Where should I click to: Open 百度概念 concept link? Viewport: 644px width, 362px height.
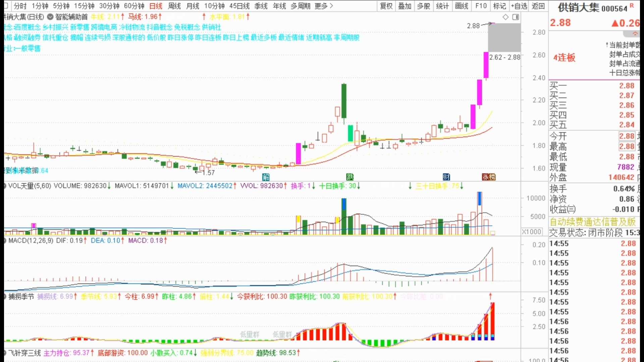(x=28, y=27)
